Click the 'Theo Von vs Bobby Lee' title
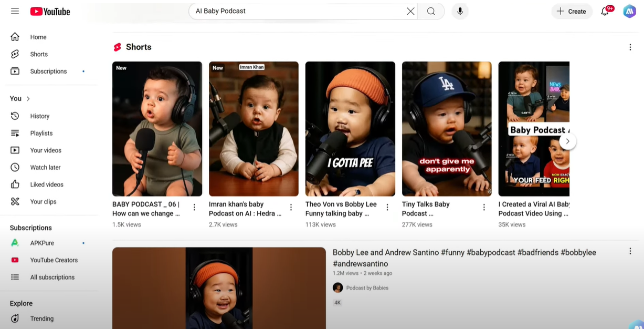 [341, 209]
